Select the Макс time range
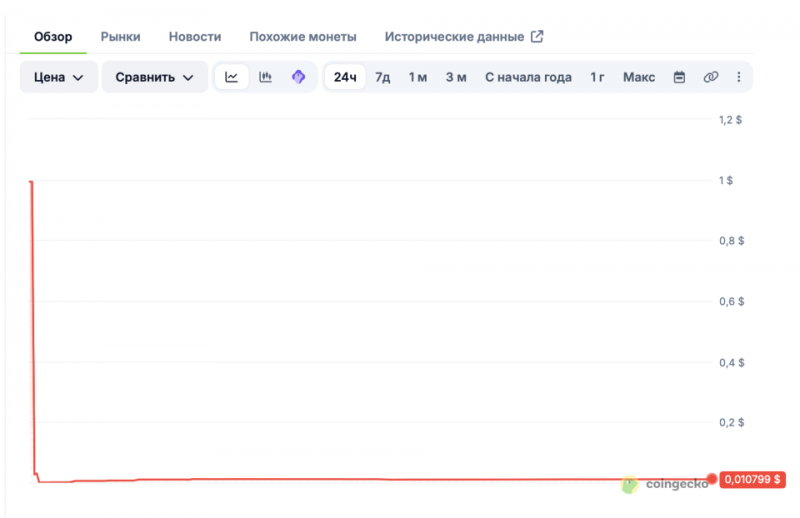800x518 pixels. point(639,77)
